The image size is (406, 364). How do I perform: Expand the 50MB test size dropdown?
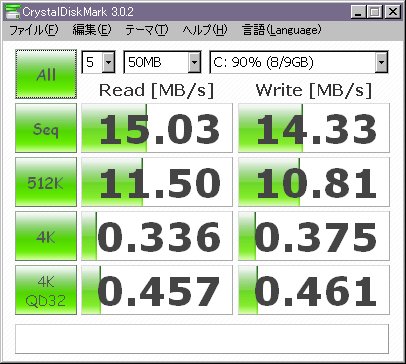click(x=194, y=62)
